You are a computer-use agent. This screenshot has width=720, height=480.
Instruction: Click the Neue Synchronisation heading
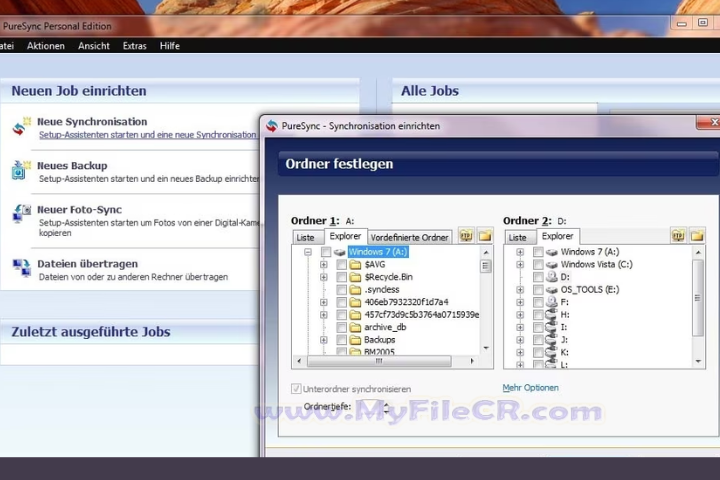tap(92, 122)
